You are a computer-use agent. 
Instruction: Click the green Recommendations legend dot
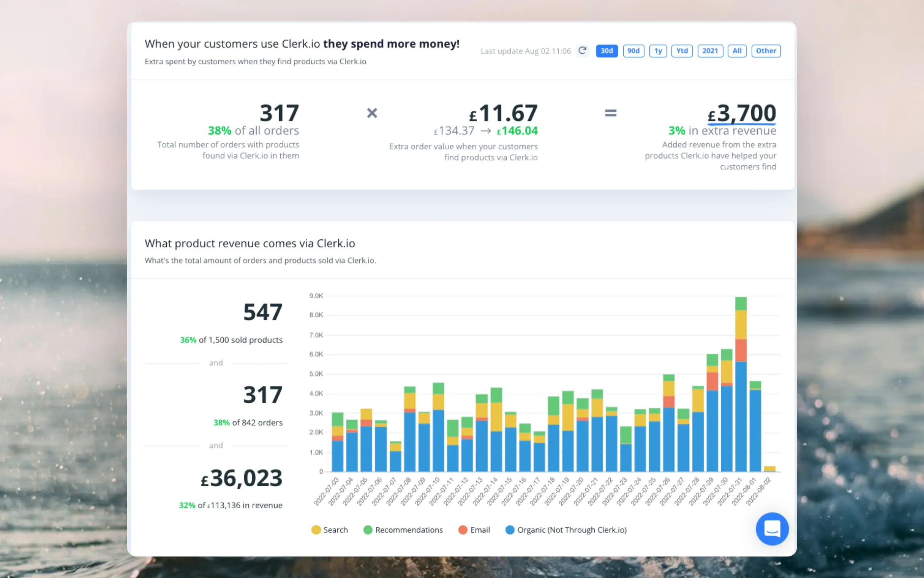pyautogui.click(x=368, y=530)
